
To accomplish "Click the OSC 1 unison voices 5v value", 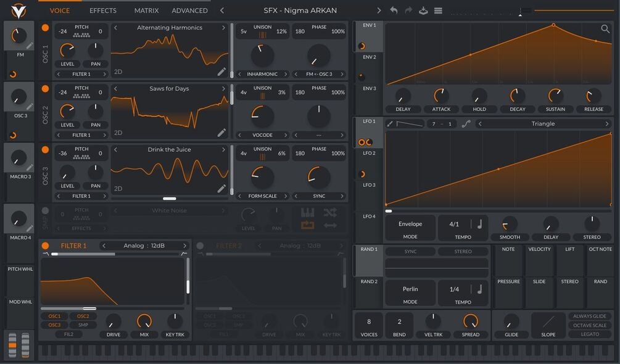I will tap(244, 31).
